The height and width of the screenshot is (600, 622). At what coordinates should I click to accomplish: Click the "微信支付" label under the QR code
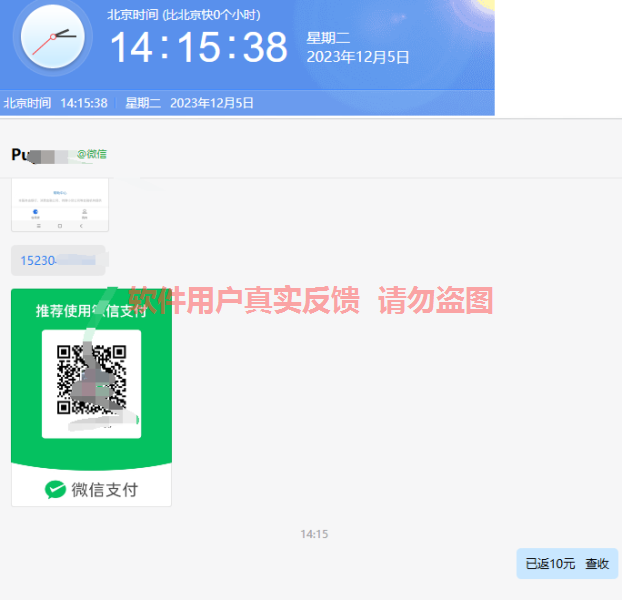coord(105,490)
